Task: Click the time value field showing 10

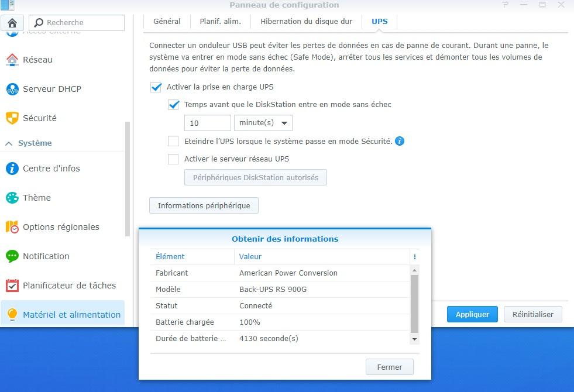Action: [x=208, y=123]
